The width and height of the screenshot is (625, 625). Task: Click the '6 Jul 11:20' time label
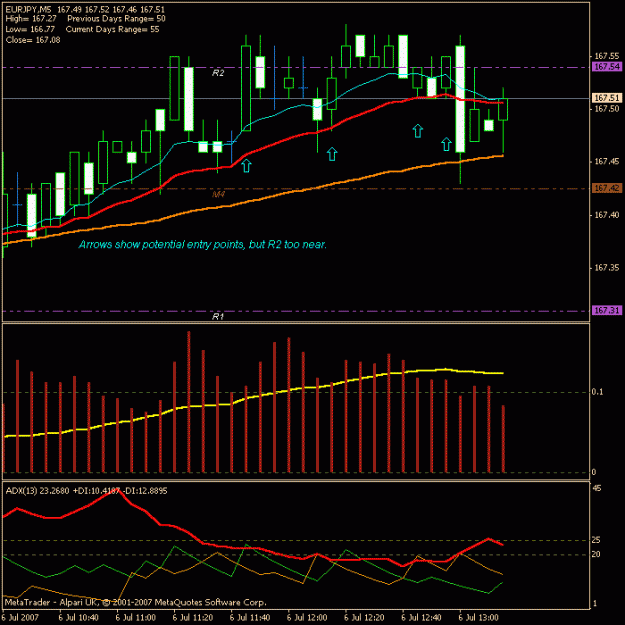(x=193, y=618)
